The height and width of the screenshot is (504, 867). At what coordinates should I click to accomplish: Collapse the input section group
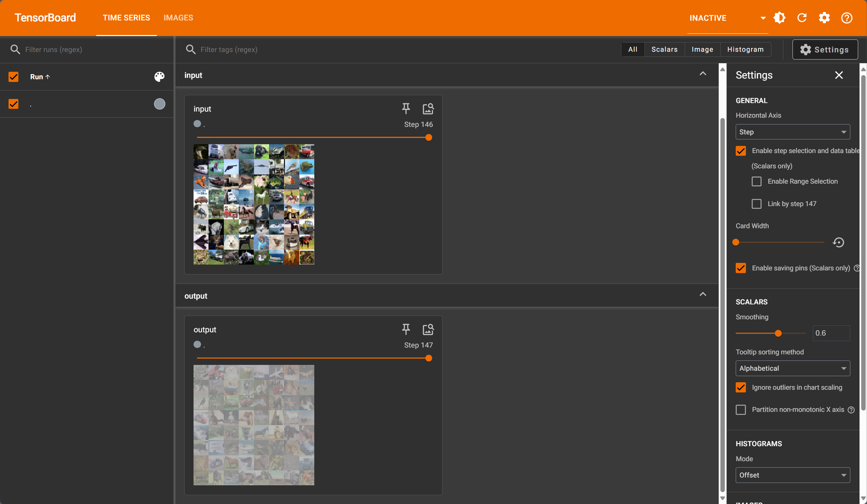[x=702, y=74]
